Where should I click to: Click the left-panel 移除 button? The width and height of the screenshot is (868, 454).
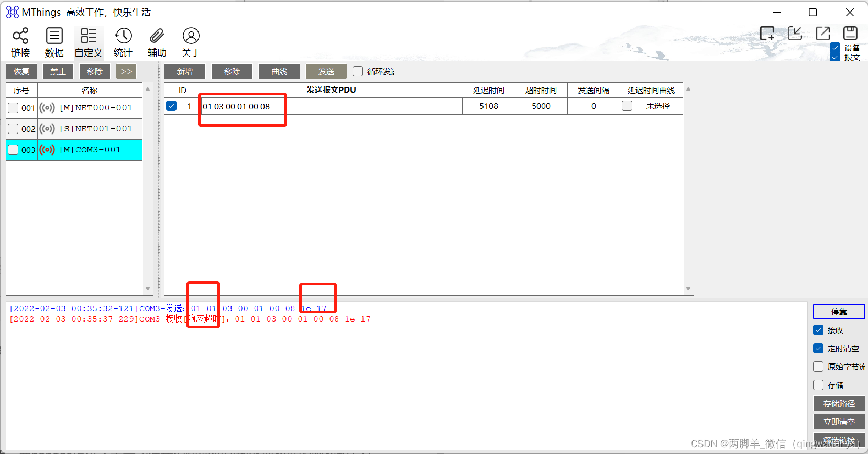click(x=95, y=71)
